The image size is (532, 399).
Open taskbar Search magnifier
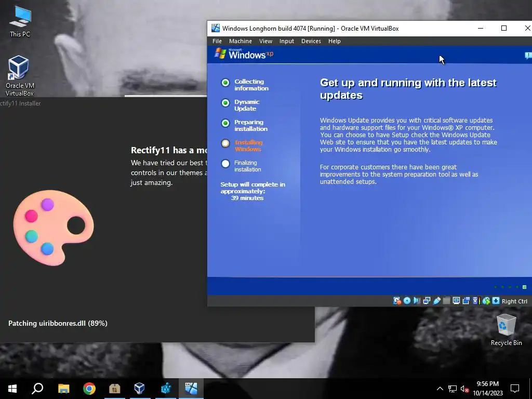click(x=37, y=389)
